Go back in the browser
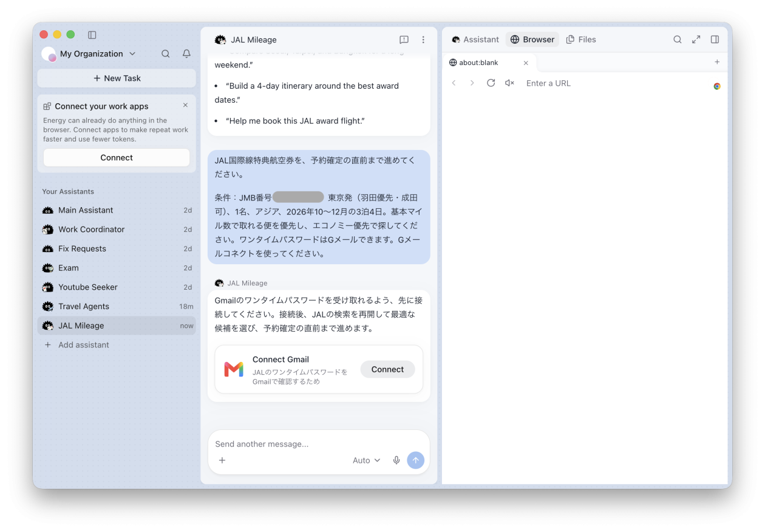Screen dimensions: 765x532 (454, 83)
